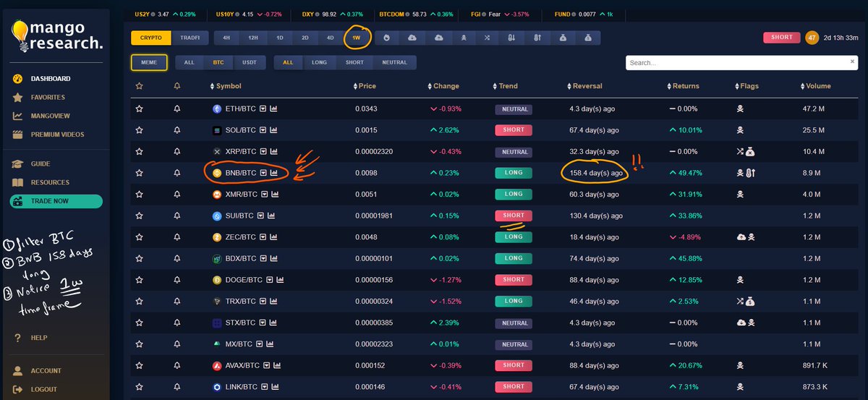
Task: Switch to the TRADFI tab
Action: click(190, 38)
